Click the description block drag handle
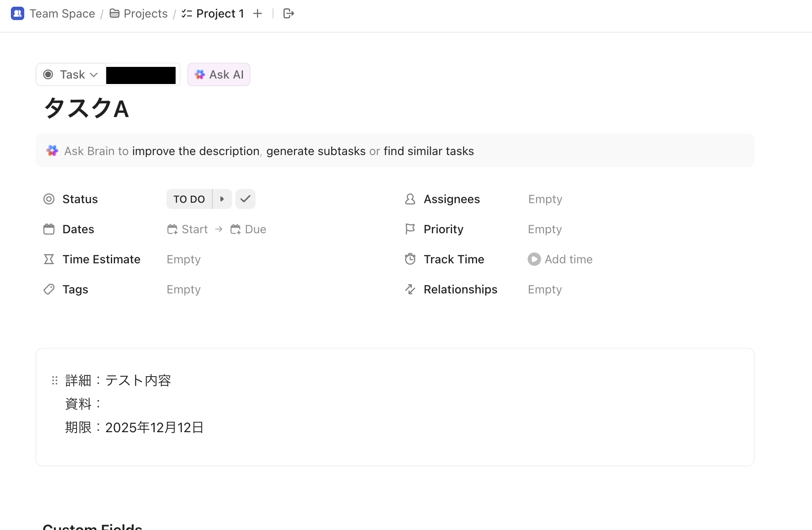 54,380
